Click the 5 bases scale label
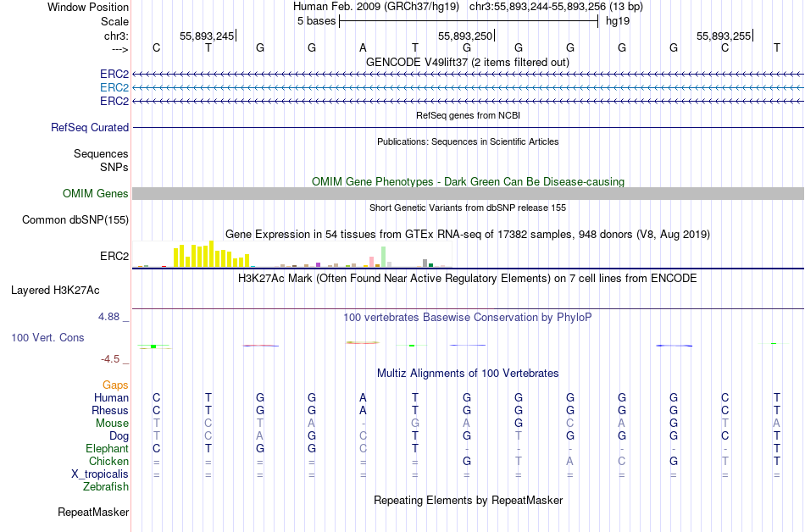805x532 pixels. [316, 21]
